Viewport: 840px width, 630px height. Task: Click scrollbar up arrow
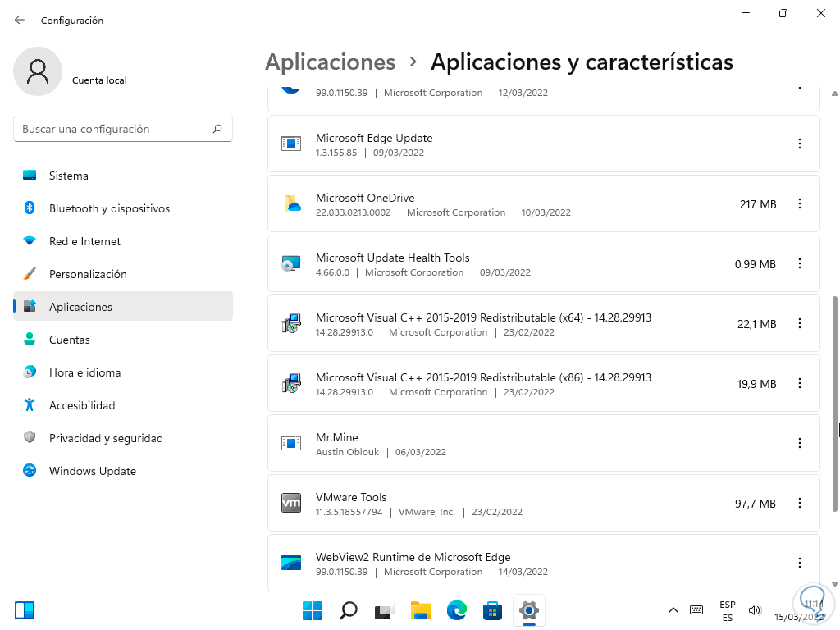834,94
